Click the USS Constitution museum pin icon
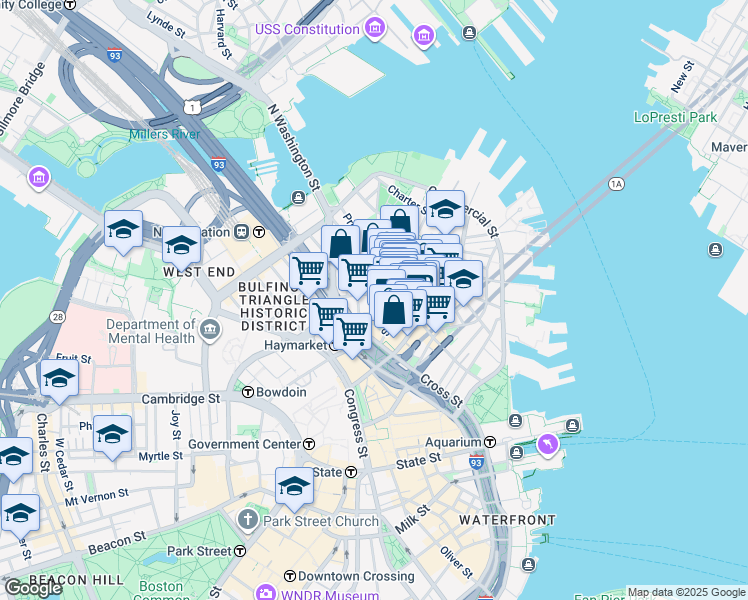This screenshot has width=748, height=600. click(x=375, y=28)
